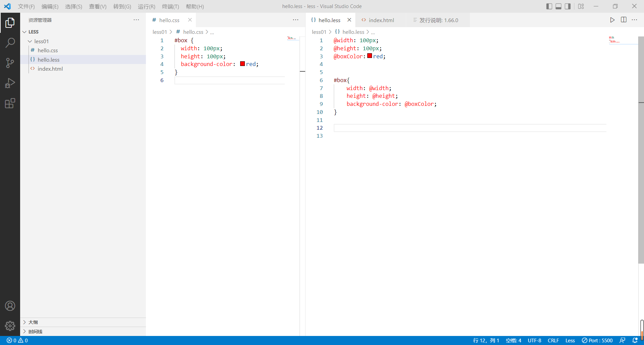Open more actions in right editor group
Image resolution: width=644 pixels, height=345 pixels.
coord(634,20)
